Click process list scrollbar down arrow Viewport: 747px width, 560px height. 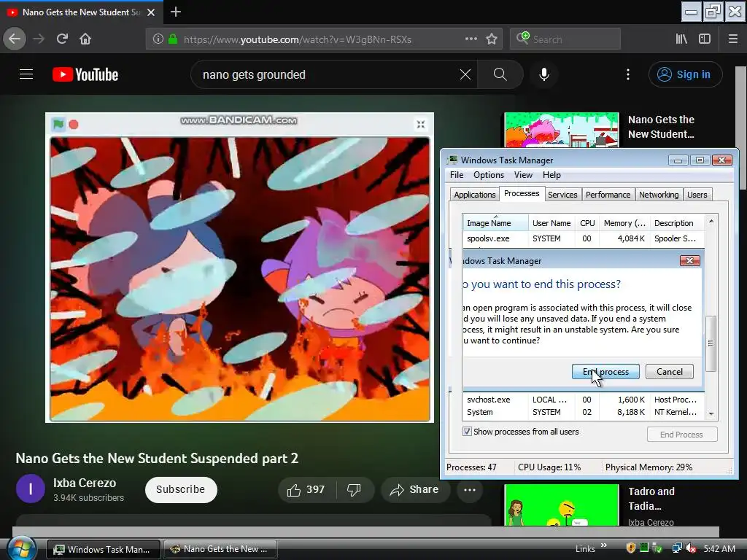tap(711, 414)
